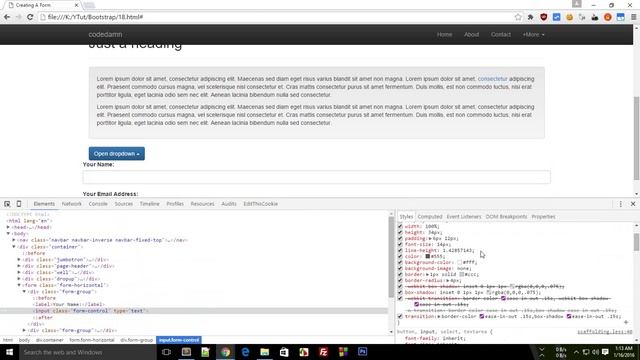Click the address bar URL field
The image size is (640, 360).
click(278, 17)
